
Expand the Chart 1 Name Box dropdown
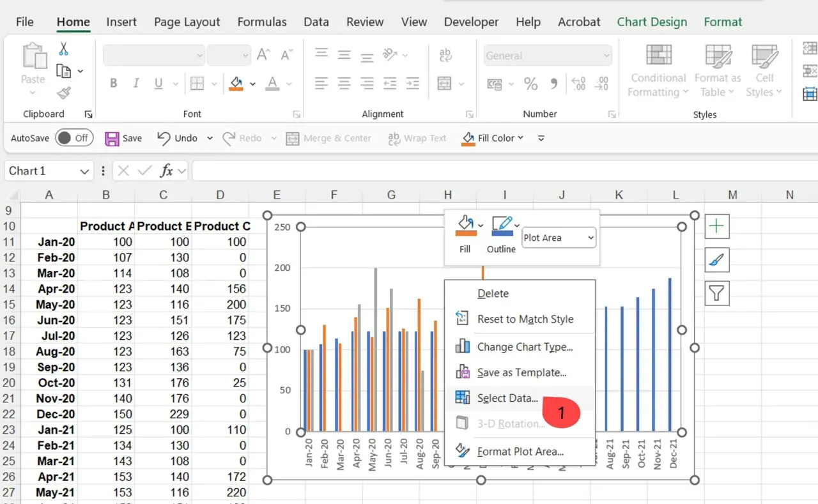point(84,171)
